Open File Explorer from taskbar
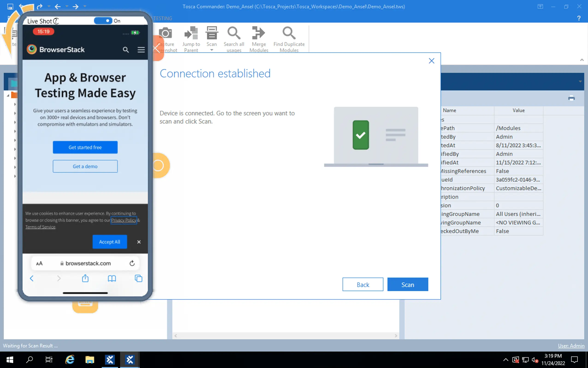588x368 pixels. pos(89,359)
